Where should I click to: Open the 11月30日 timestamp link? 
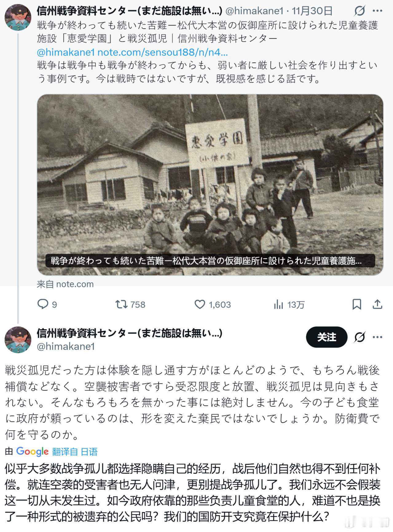(312, 11)
